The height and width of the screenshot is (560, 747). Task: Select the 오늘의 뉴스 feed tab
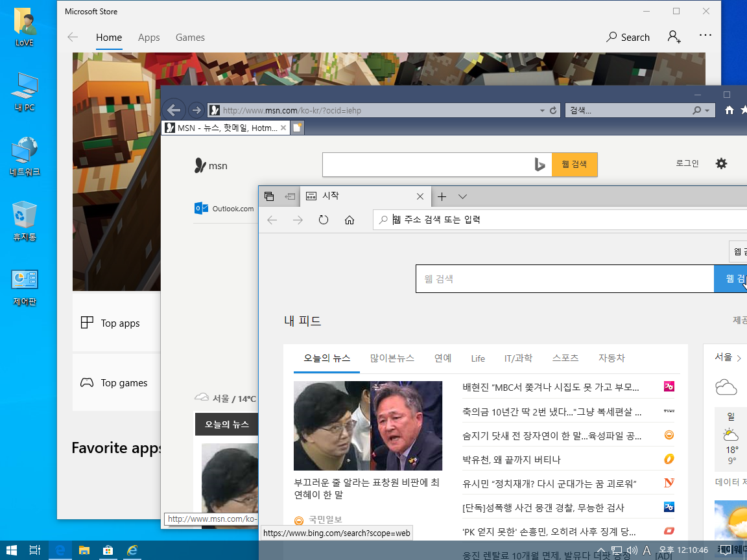coord(327,358)
